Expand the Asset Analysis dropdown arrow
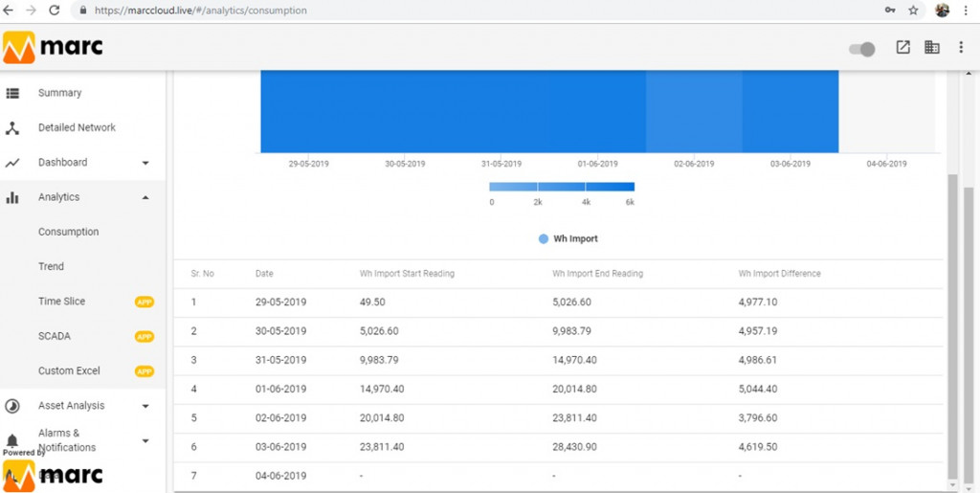980x493 pixels. pos(145,406)
